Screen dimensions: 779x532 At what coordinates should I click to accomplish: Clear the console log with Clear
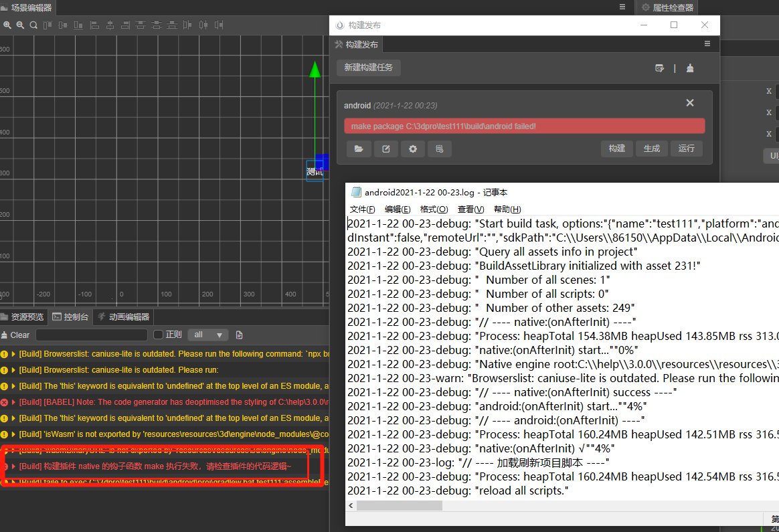click(x=15, y=335)
